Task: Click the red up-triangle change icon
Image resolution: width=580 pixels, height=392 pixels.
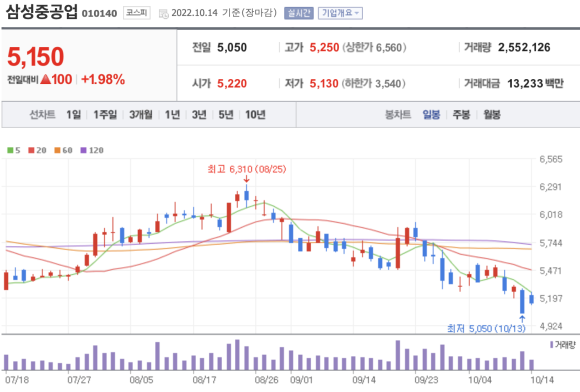Action: pyautogui.click(x=45, y=79)
